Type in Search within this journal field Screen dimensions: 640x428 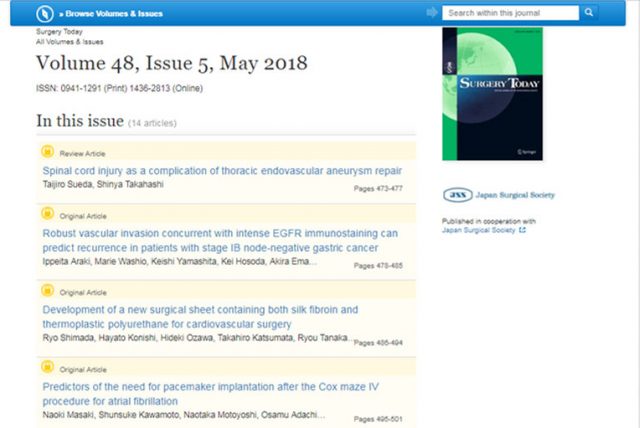coord(510,13)
